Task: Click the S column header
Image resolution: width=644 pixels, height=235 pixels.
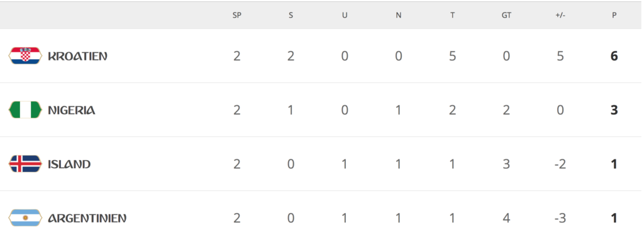Action: [x=291, y=16]
